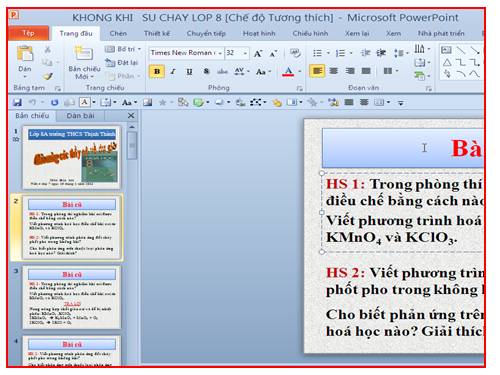
Task: Switch to the Thiết kế tab
Action: pyautogui.click(x=157, y=33)
